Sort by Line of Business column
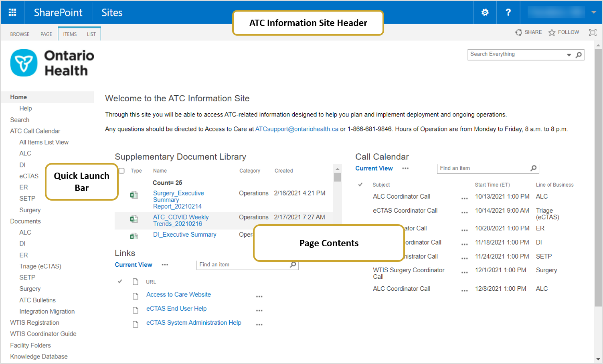603x364 pixels. click(554, 185)
